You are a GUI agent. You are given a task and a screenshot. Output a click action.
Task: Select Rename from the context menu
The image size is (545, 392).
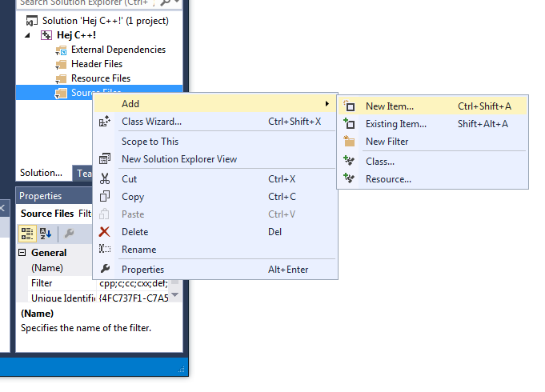coord(215,250)
